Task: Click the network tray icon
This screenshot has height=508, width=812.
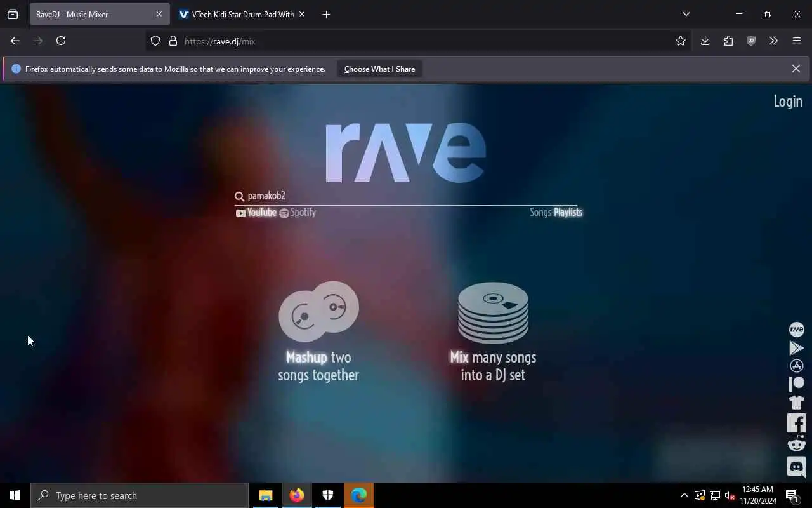Action: tap(715, 495)
